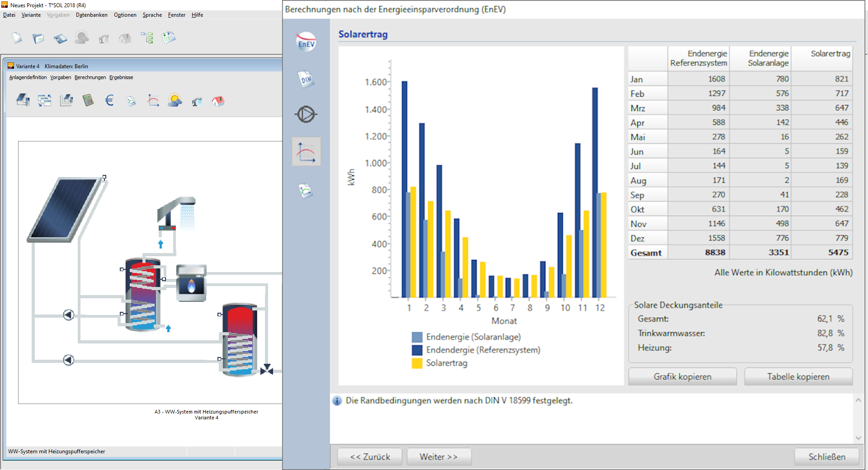The height and width of the screenshot is (470, 868).
Task: Click the Jan row label in the table
Action: point(647,79)
